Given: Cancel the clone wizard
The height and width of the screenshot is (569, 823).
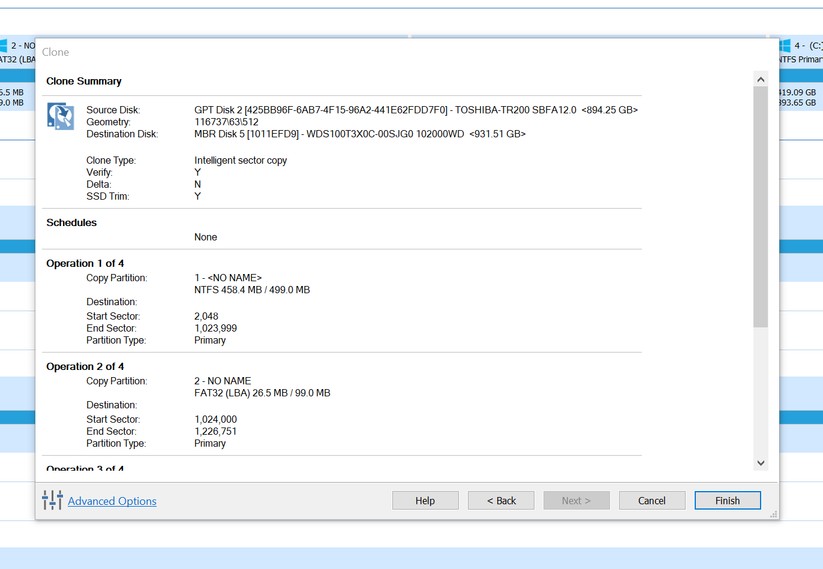Looking at the screenshot, I should [x=651, y=500].
